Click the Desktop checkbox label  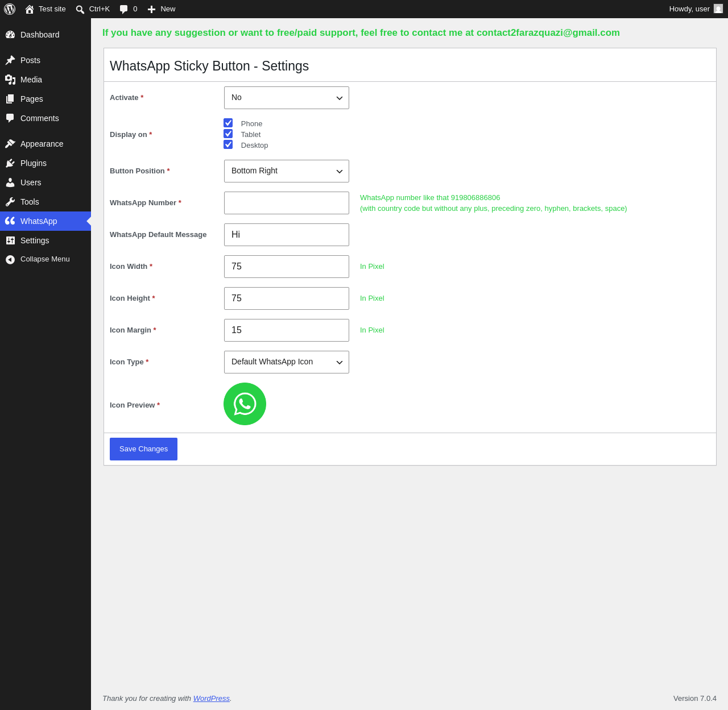[254, 146]
